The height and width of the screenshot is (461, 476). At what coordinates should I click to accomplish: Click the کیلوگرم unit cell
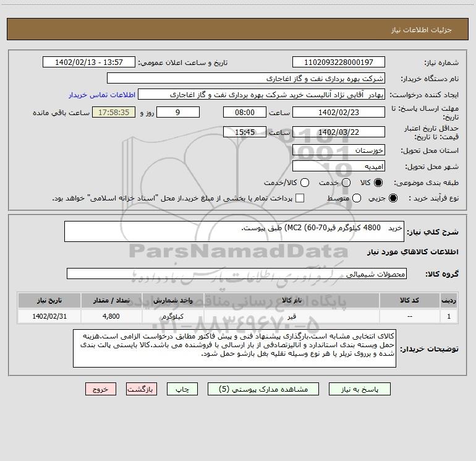pyautogui.click(x=173, y=316)
